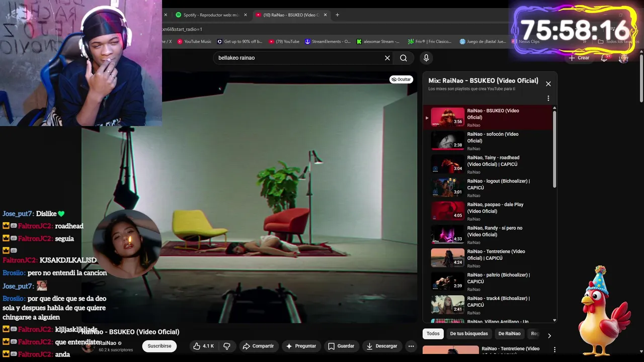The height and width of the screenshot is (362, 644).
Task: Open the account avatar menu
Action: (623, 58)
